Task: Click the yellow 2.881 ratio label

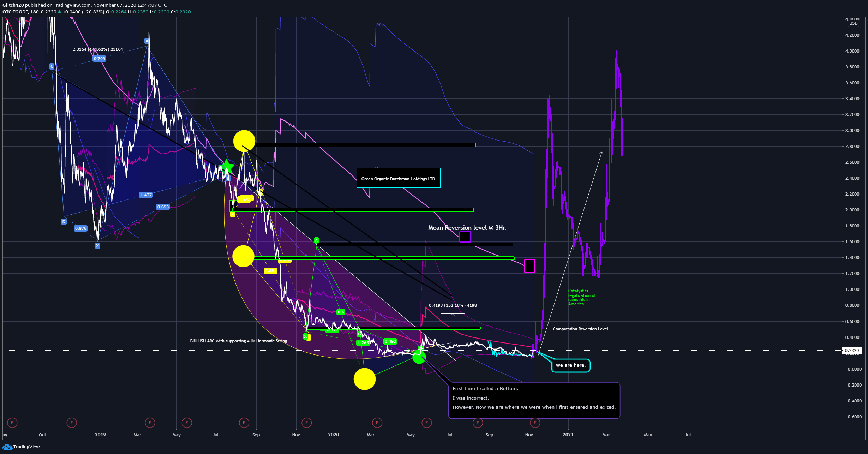Action: [x=270, y=271]
